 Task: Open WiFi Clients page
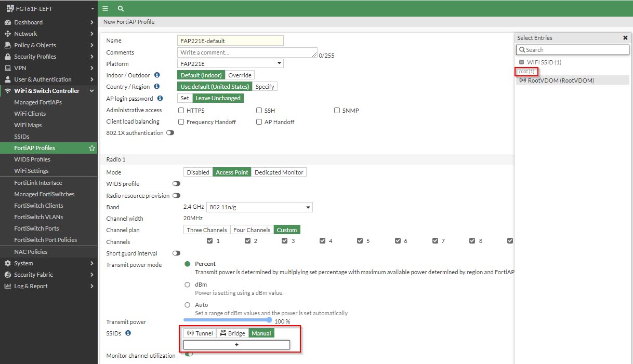click(x=30, y=114)
